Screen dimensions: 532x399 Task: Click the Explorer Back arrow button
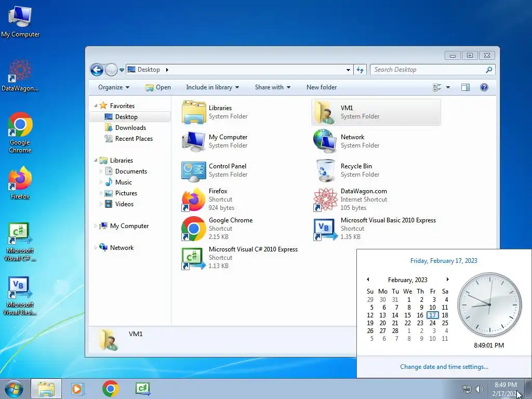point(97,70)
